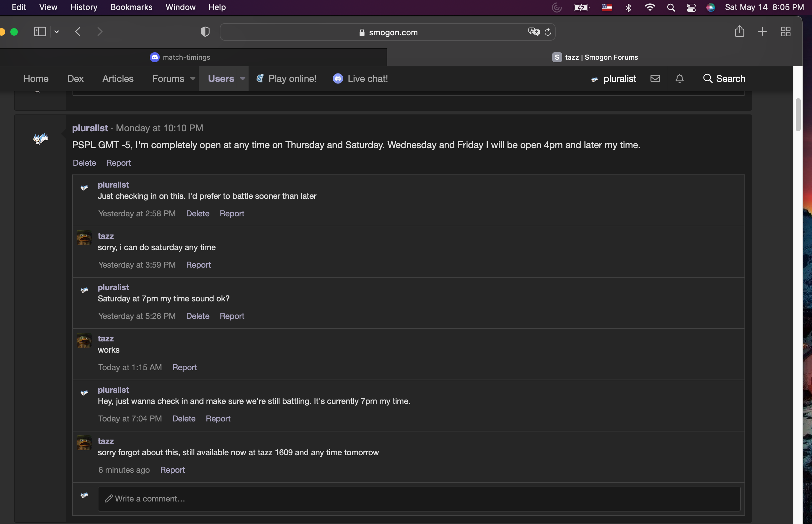
Task: Report tazz's '6 minutes ago' comment
Action: (x=173, y=470)
